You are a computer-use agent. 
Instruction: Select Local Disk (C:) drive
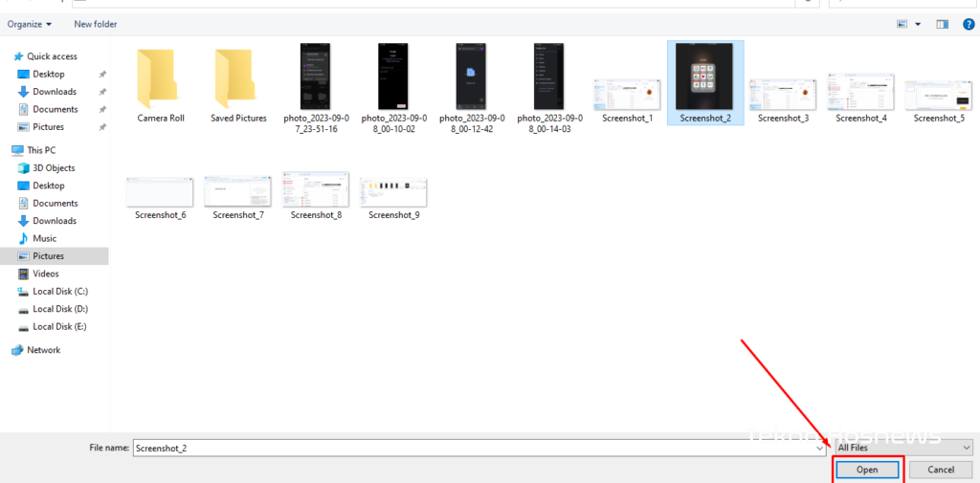[x=59, y=292]
